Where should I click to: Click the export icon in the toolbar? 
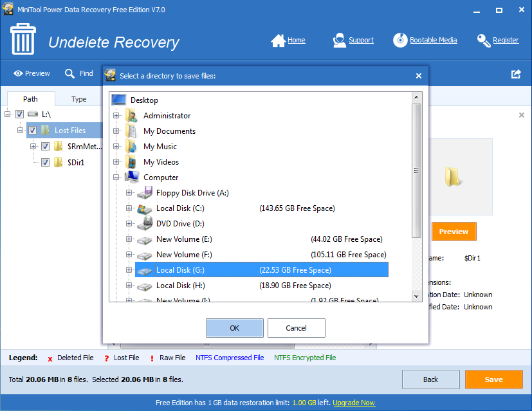pyautogui.click(x=516, y=74)
